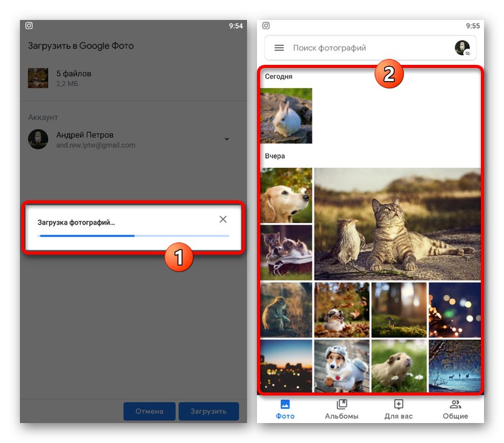Dismiss the Загрузка фотографий notification
The height and width of the screenshot is (443, 504).
[223, 219]
